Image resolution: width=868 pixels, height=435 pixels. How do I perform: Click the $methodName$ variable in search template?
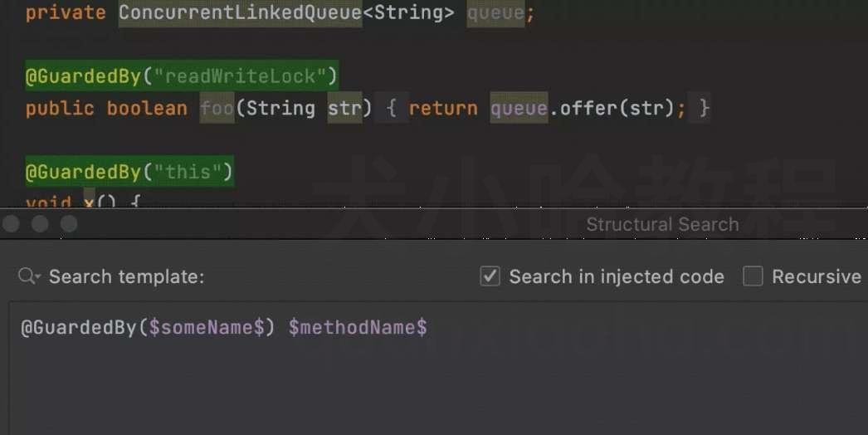(x=358, y=328)
